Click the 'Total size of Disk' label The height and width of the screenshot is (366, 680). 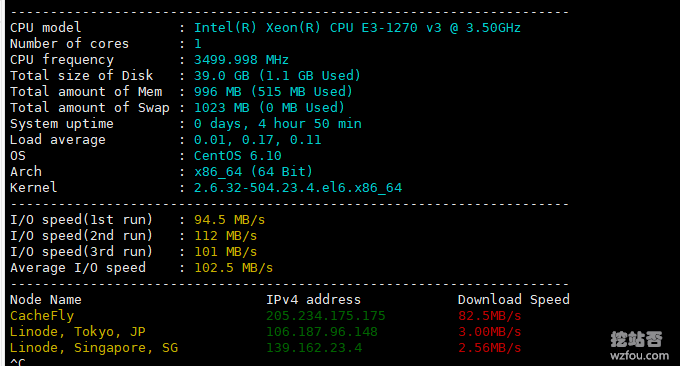coord(82,76)
